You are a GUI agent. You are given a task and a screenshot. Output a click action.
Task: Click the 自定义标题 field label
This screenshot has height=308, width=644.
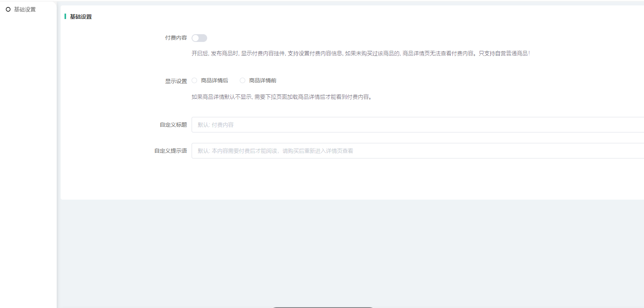173,125
